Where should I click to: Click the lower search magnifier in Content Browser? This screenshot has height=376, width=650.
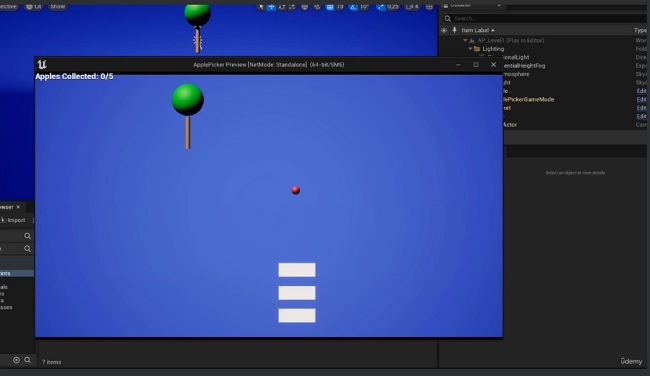(27, 249)
